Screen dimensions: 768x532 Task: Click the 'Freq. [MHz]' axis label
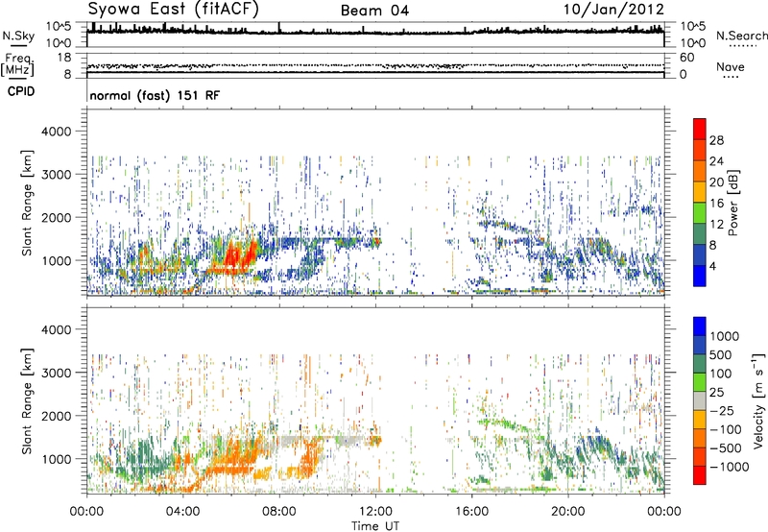point(17,65)
